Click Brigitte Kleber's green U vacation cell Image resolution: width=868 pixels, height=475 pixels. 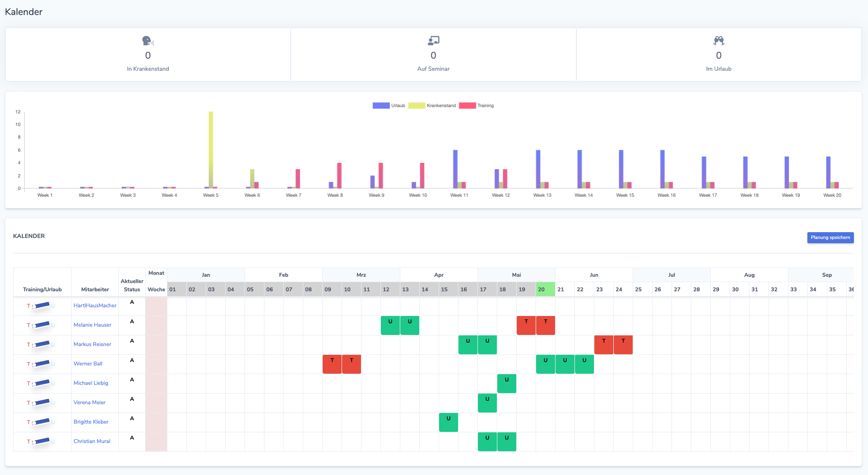pos(448,422)
